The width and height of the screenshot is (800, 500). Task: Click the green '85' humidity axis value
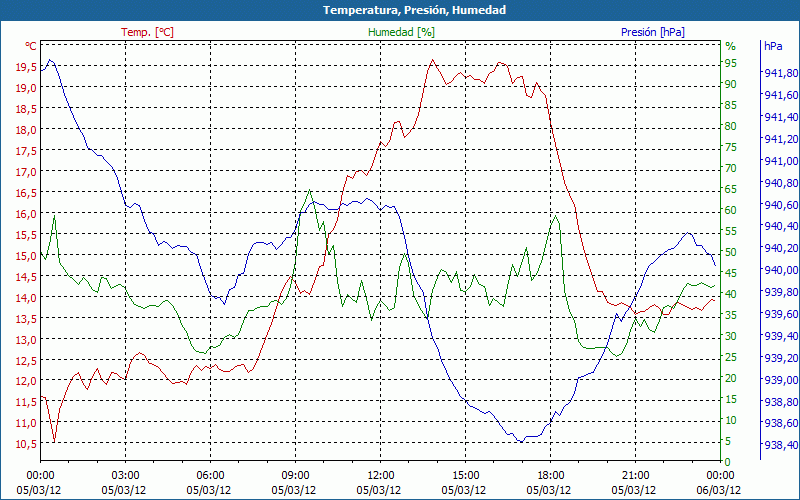[x=731, y=105]
